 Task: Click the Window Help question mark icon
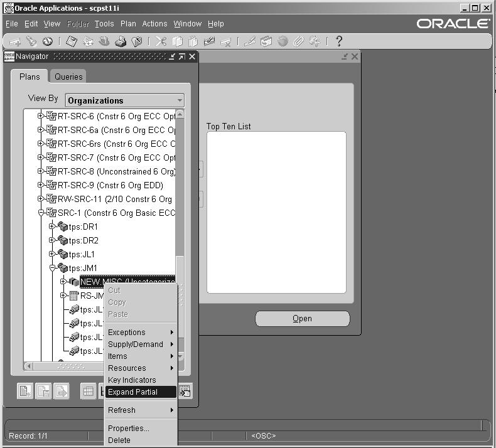coord(339,41)
